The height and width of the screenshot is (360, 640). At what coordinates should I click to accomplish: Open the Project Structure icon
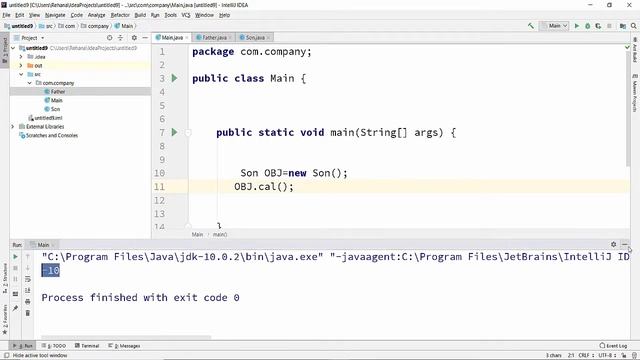[x=622, y=26]
